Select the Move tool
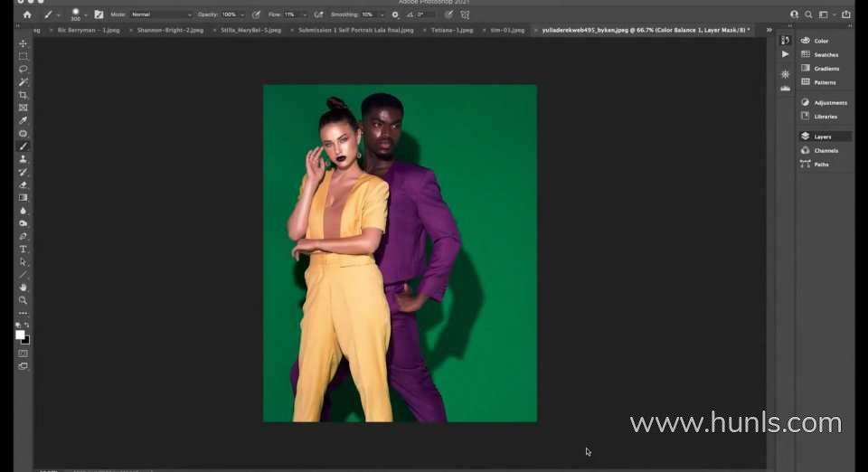 [23, 43]
